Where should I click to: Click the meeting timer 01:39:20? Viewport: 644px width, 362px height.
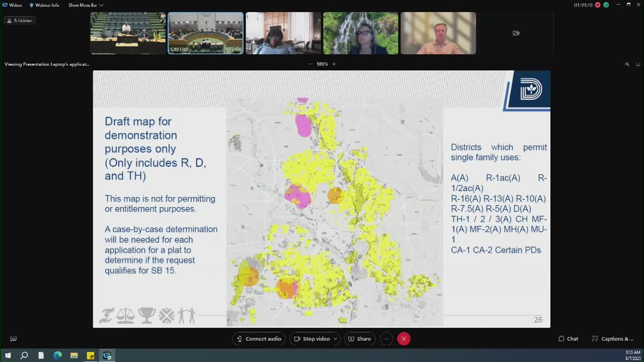click(584, 5)
